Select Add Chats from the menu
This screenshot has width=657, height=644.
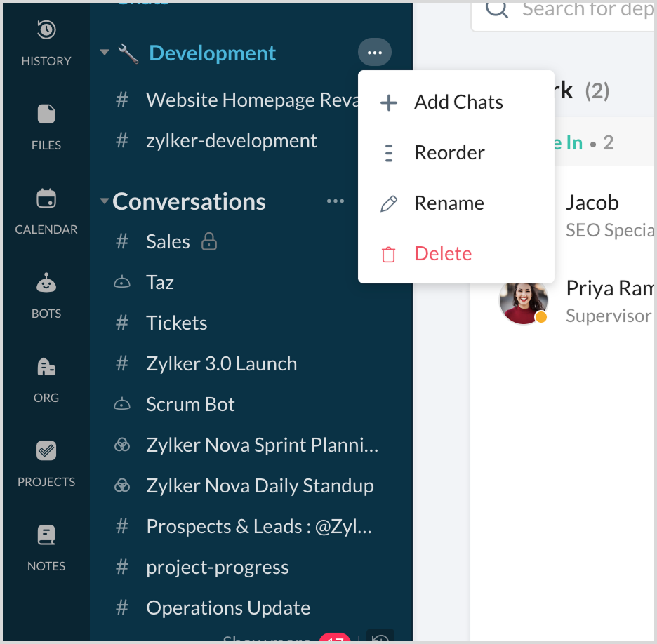click(x=458, y=102)
